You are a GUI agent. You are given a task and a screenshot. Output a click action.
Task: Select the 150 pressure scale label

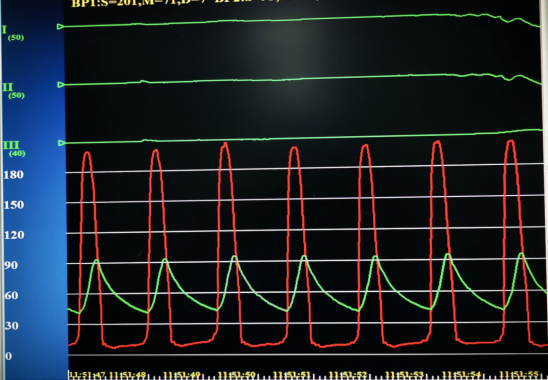pos(14,205)
